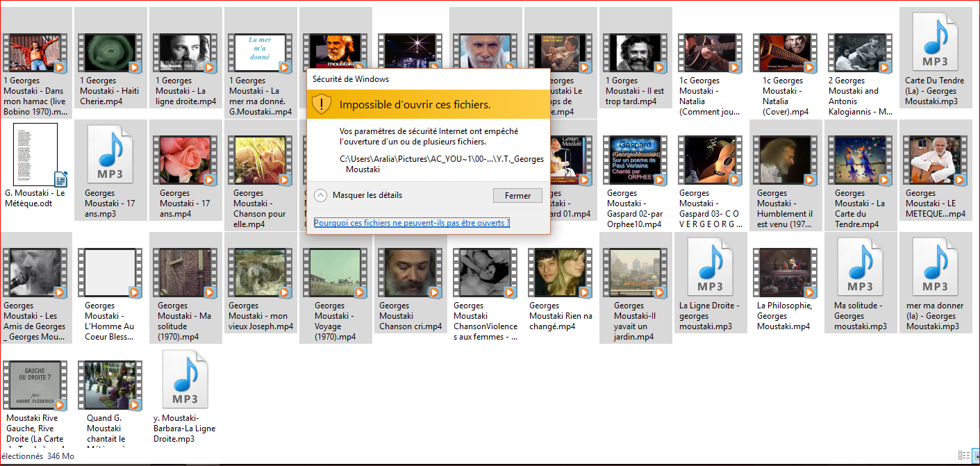
Task: Select L'Homme Au Coeur Bless... video
Action: click(x=110, y=273)
